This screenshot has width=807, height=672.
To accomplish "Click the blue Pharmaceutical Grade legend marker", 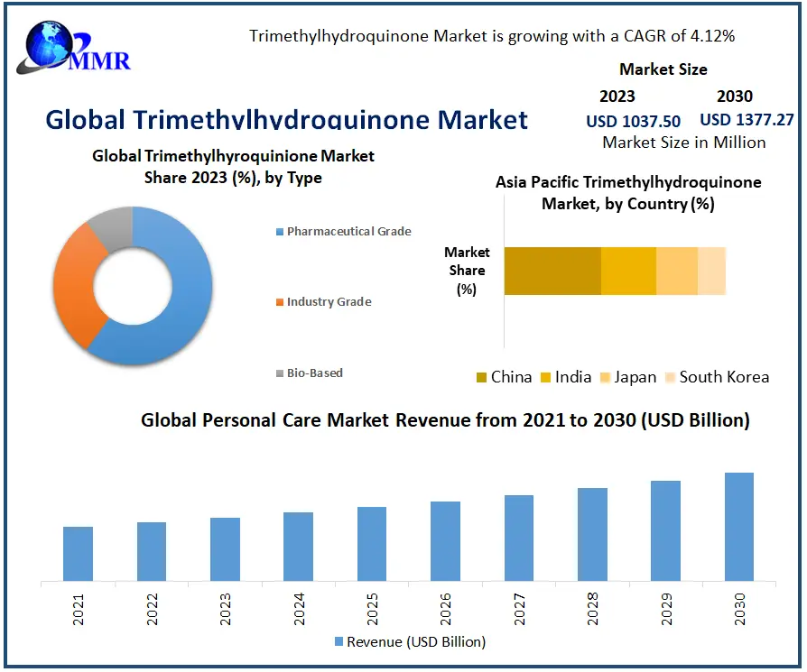I will tap(279, 232).
